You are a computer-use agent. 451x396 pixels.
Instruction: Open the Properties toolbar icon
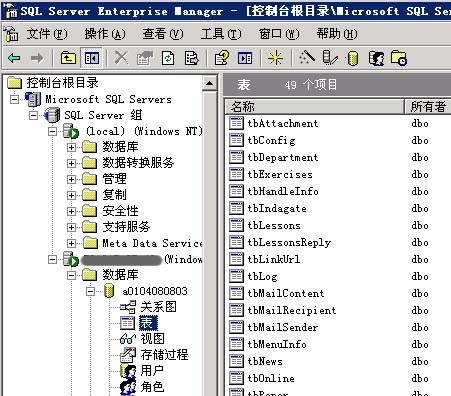point(145,58)
